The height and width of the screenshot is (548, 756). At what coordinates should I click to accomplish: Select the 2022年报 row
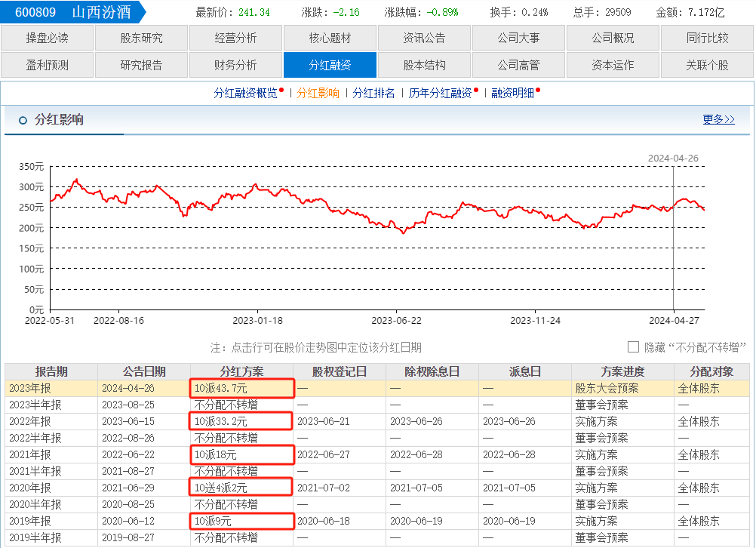coord(377,422)
